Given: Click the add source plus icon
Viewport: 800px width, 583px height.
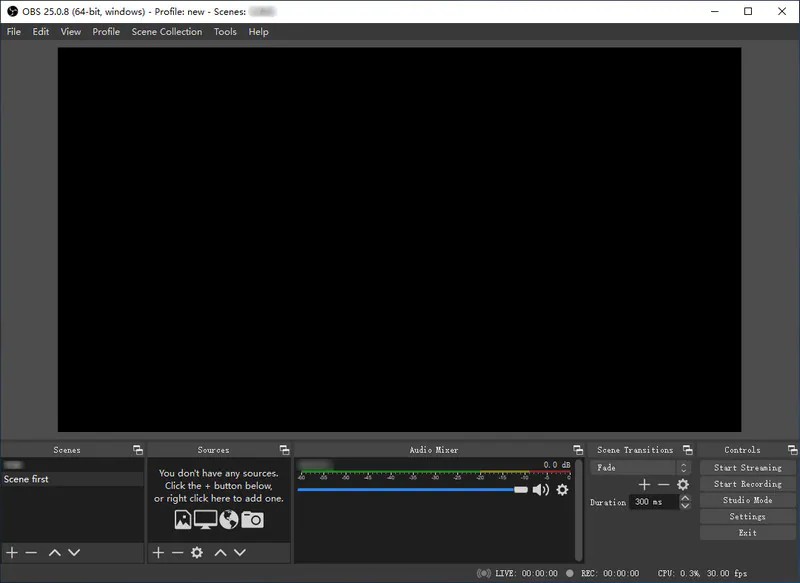Looking at the screenshot, I should click(x=158, y=552).
